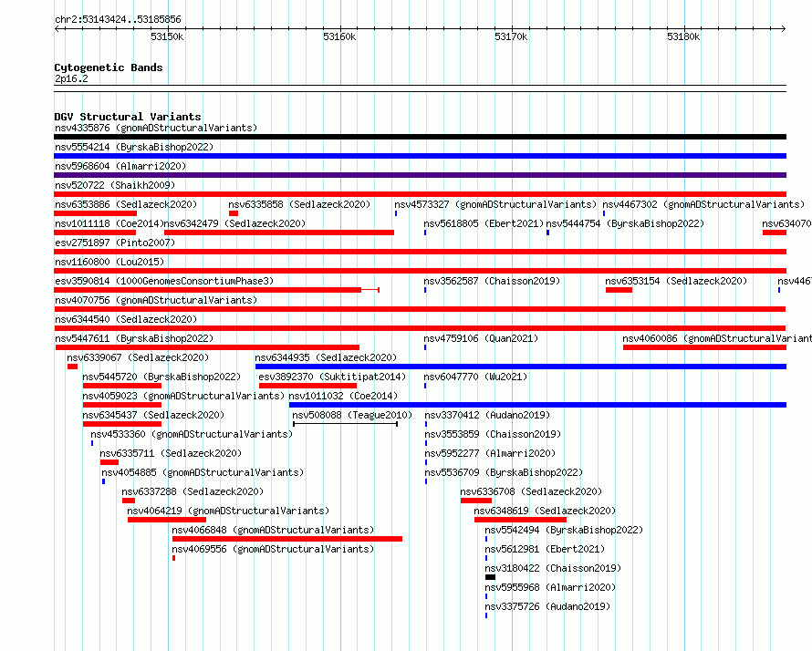Image resolution: width=812 pixels, height=651 pixels.
Task: Select nsv4064219 gnomADStructuralVariants variant
Action: (228, 511)
